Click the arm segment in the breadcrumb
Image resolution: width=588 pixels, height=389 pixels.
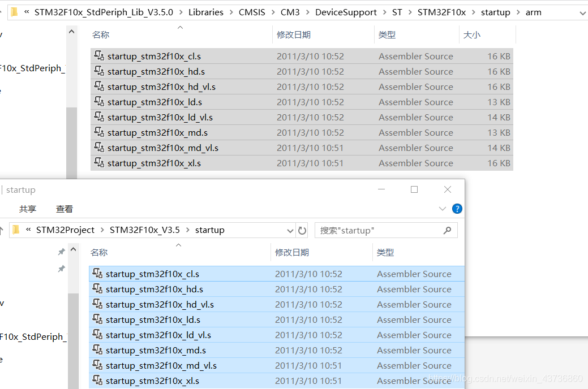(533, 12)
